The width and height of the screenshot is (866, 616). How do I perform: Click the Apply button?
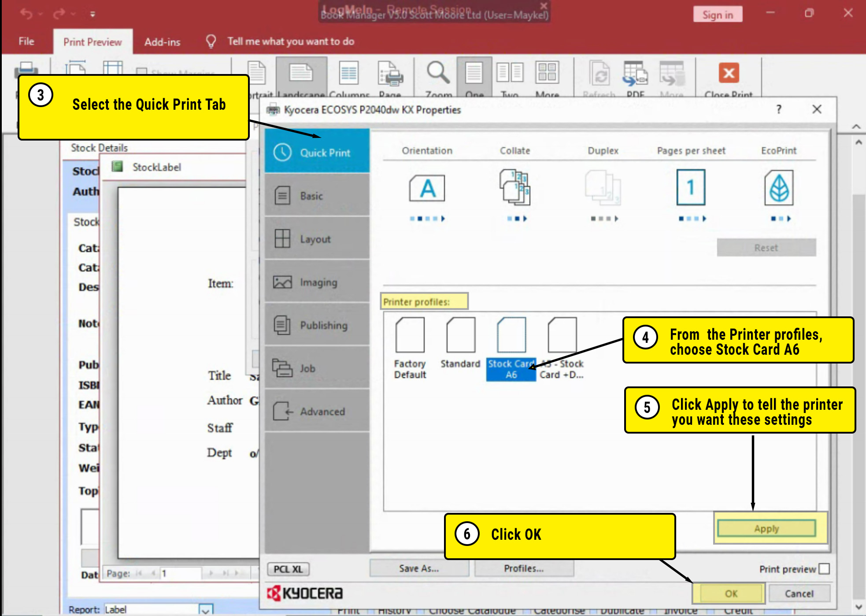(x=766, y=528)
